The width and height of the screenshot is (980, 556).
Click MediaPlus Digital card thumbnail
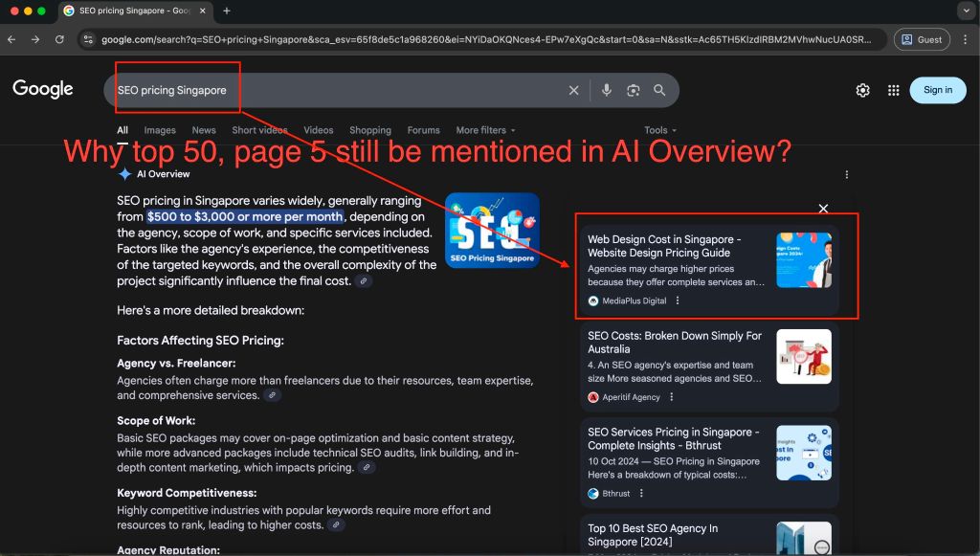[804, 260]
